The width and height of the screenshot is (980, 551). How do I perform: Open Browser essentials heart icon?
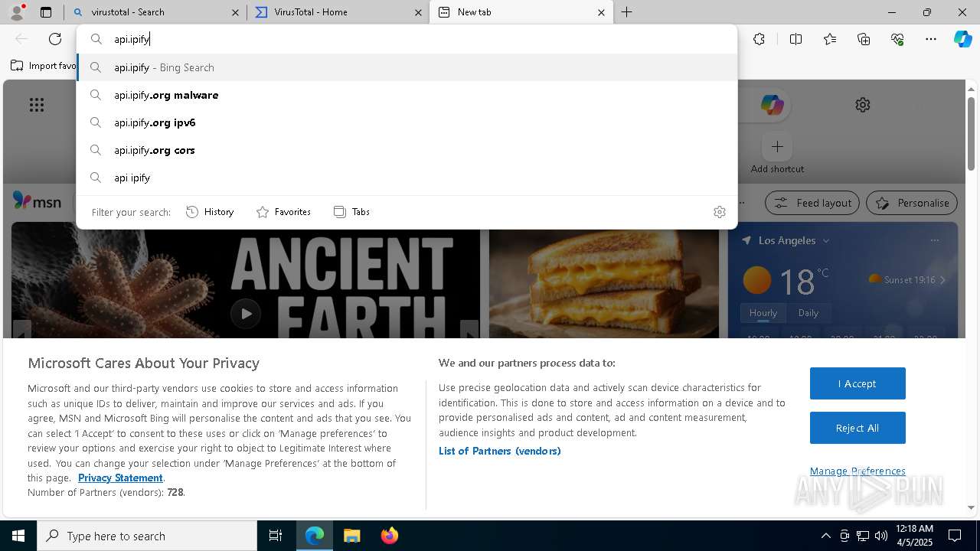[x=897, y=39]
